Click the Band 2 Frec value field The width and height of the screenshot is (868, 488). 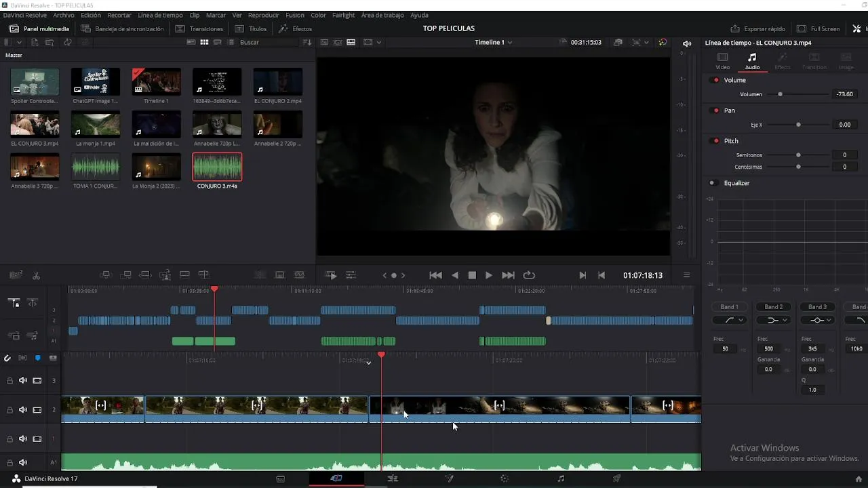click(768, 348)
